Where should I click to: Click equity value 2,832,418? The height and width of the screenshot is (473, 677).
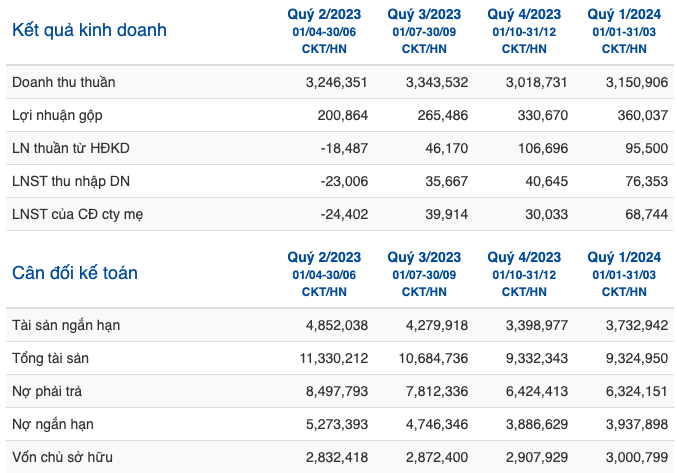[x=337, y=457]
